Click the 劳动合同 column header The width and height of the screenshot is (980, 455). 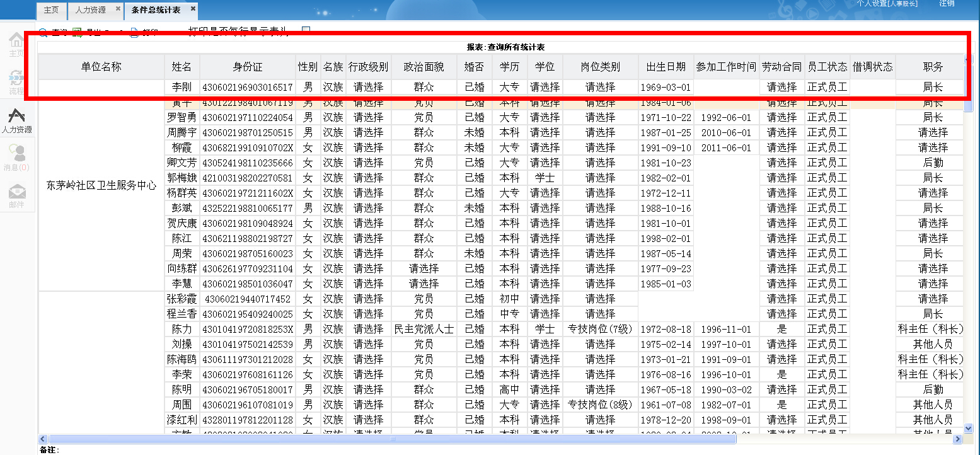(x=782, y=67)
